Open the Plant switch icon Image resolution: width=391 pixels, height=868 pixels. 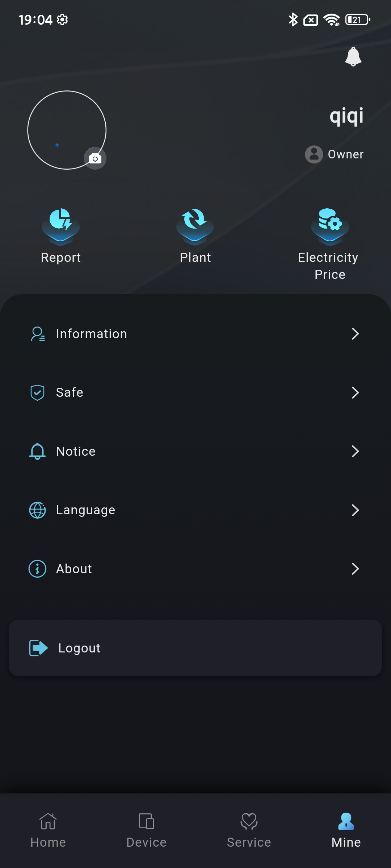[195, 225]
